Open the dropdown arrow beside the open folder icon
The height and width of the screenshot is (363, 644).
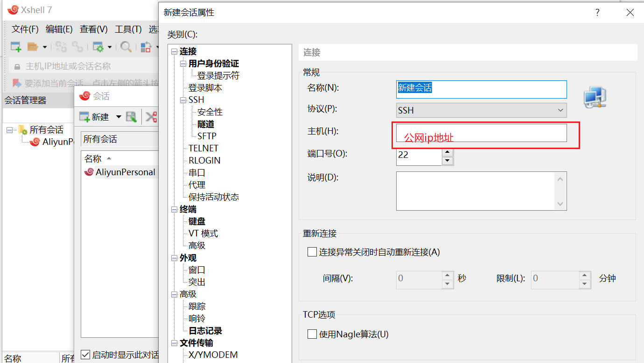coord(45,47)
